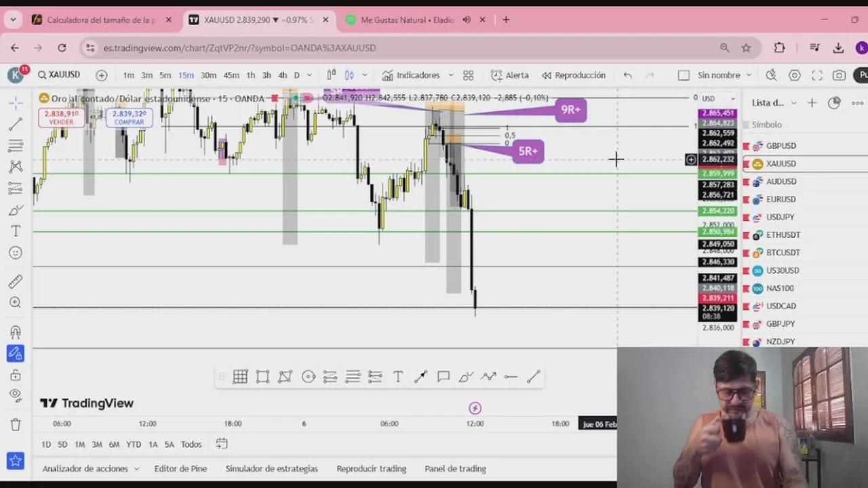
Task: Select the trend line tool in left sidebar
Action: click(16, 125)
